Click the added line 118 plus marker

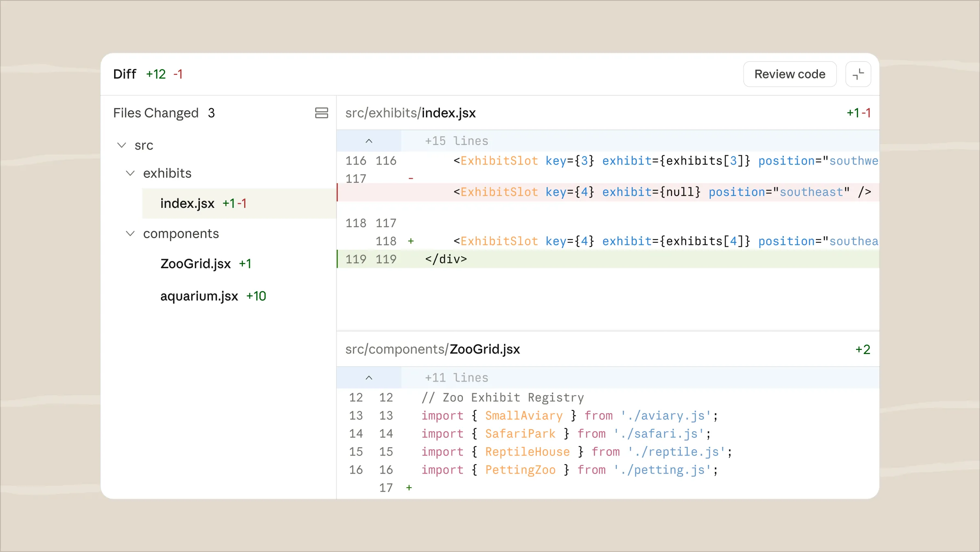click(x=411, y=241)
